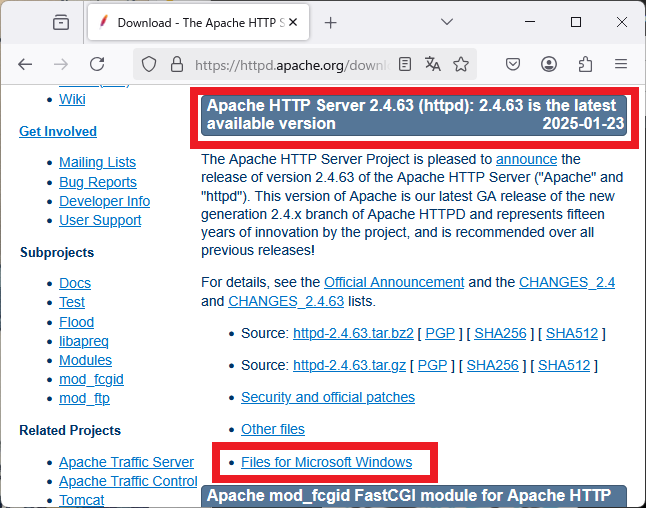Click the padlock site information icon
Image resolution: width=646 pixels, height=508 pixels.
click(177, 64)
